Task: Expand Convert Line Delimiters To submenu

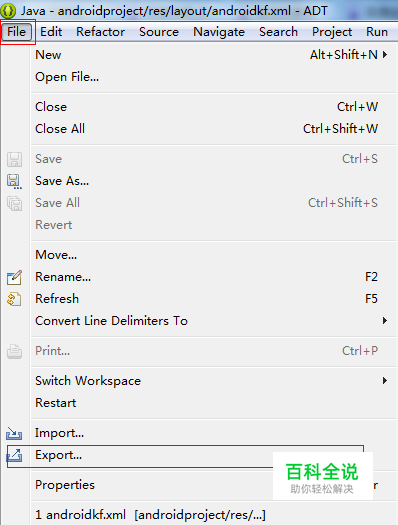Action: (x=385, y=321)
